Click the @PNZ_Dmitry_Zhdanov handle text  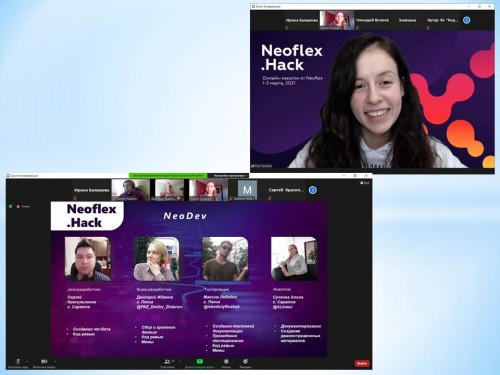[160, 307]
